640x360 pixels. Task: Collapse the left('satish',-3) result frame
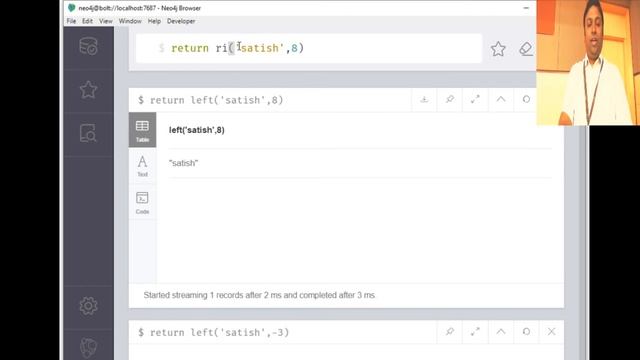click(x=501, y=332)
